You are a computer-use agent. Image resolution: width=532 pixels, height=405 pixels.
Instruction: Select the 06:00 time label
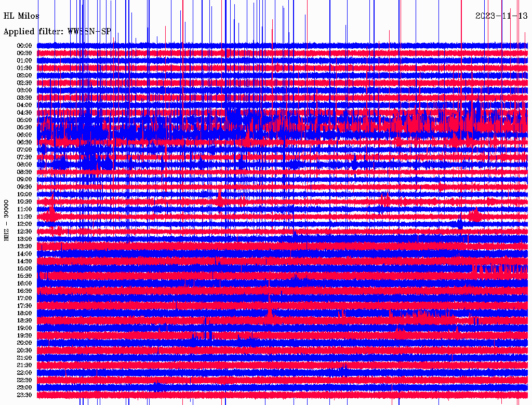coord(24,134)
